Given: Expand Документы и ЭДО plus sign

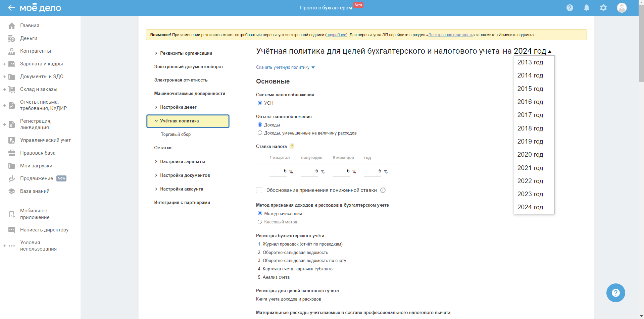Looking at the screenshot, I should 5,77.
